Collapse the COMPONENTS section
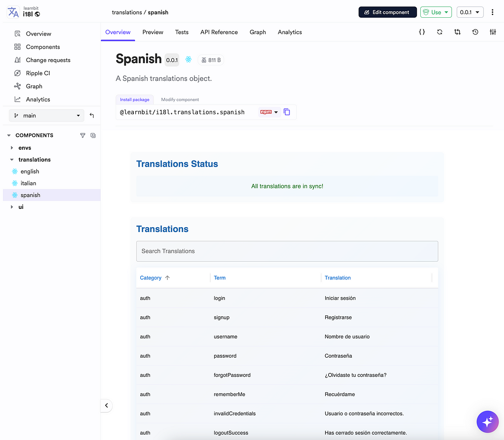 (9, 135)
